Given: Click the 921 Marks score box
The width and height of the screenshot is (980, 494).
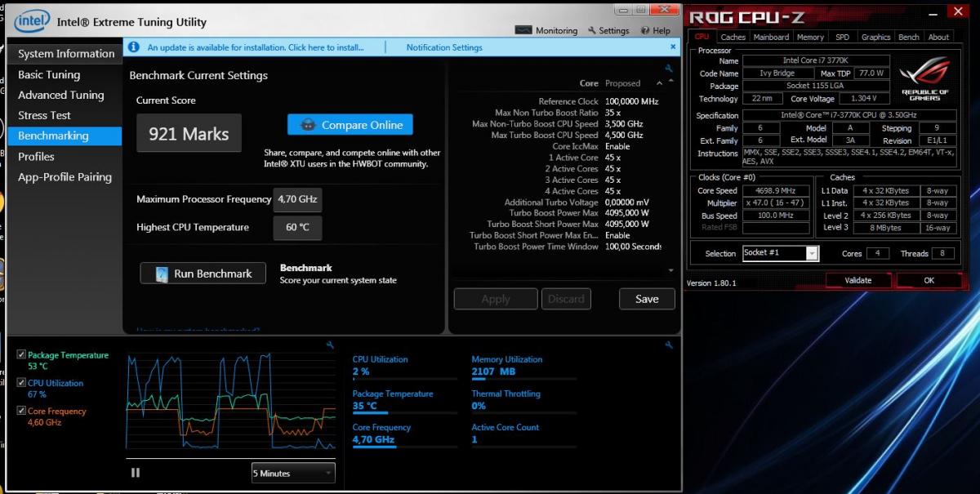Looking at the screenshot, I should 189,133.
